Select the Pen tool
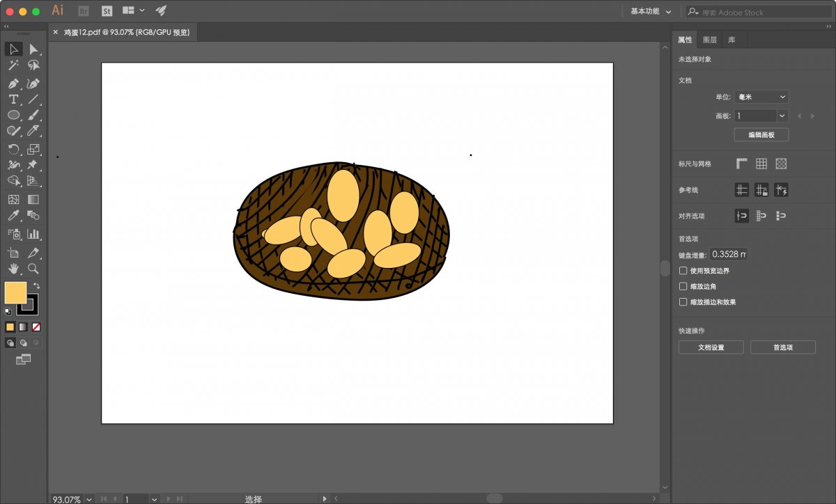The image size is (836, 504). click(x=13, y=84)
